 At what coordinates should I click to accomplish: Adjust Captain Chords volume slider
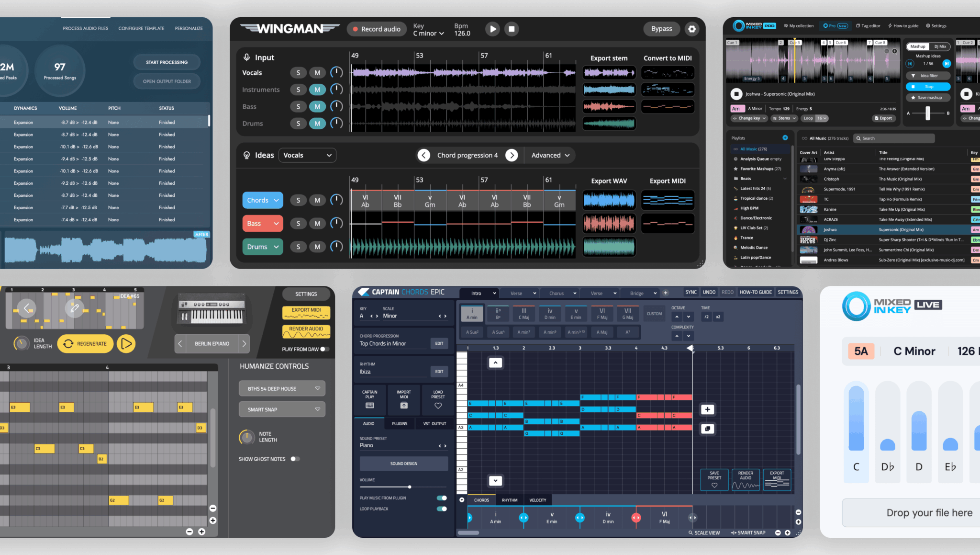tap(410, 487)
